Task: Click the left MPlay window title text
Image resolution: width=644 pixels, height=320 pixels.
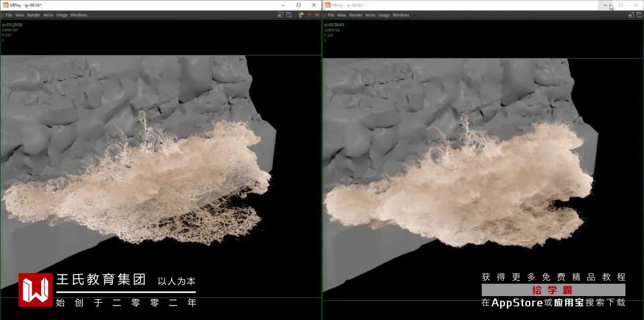Action: tap(26, 5)
